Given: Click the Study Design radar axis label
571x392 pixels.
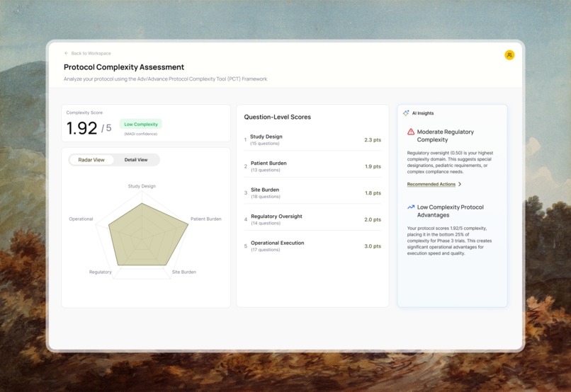Looking at the screenshot, I should (x=142, y=186).
